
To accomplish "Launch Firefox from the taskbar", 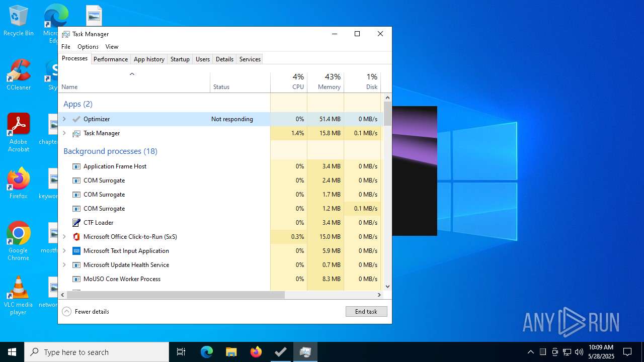I will tap(256, 352).
